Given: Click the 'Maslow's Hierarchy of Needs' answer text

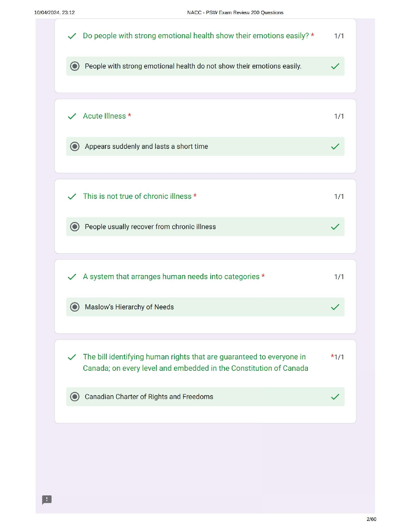Looking at the screenshot, I should pyautogui.click(x=129, y=307).
